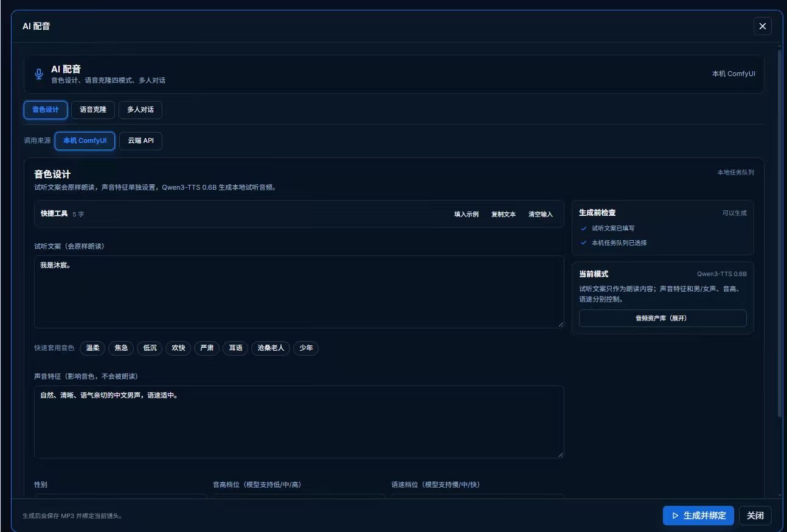Screen dimensions: 787x532
Task: Use the 沧桑老人 voice preset
Action: [271, 348]
